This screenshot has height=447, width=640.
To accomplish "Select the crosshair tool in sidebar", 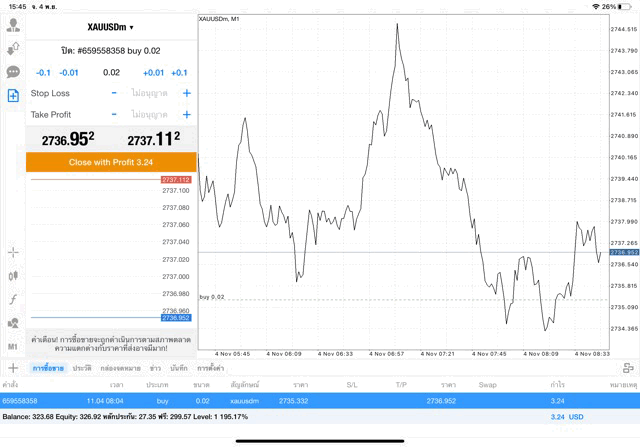I will (13, 252).
